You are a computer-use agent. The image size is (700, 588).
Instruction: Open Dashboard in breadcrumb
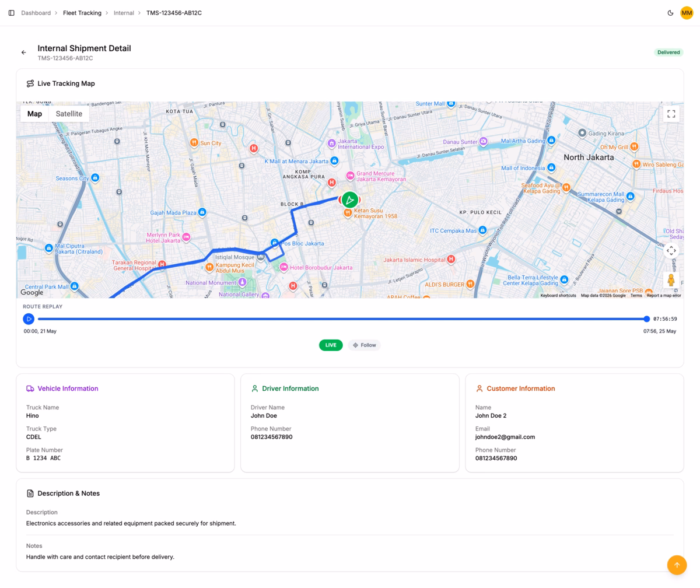point(36,13)
